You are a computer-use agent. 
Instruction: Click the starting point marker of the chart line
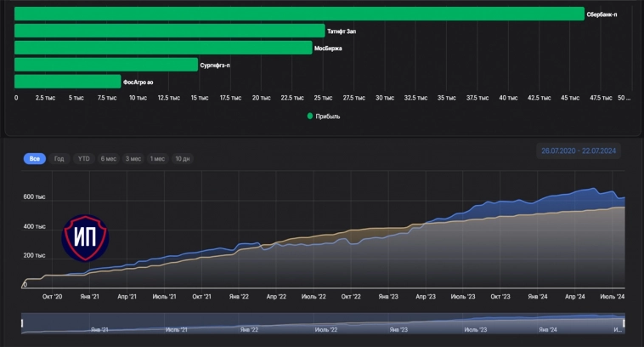point(25,282)
